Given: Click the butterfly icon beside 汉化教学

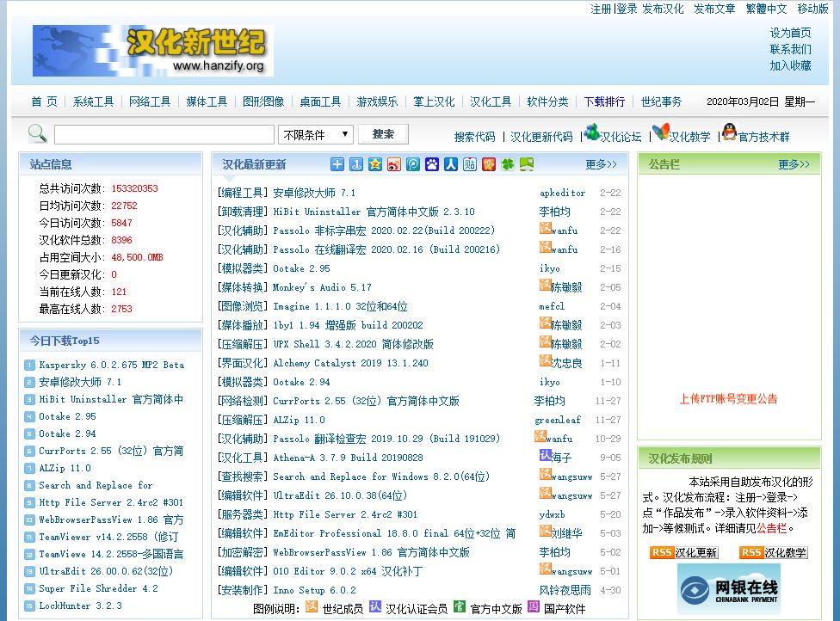Looking at the screenshot, I should click(x=660, y=132).
